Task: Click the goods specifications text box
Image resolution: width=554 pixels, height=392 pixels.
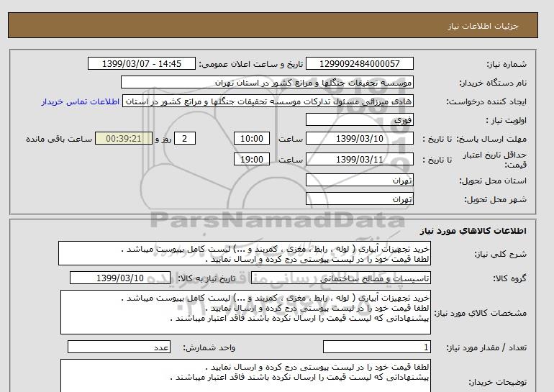Action: click(x=245, y=313)
